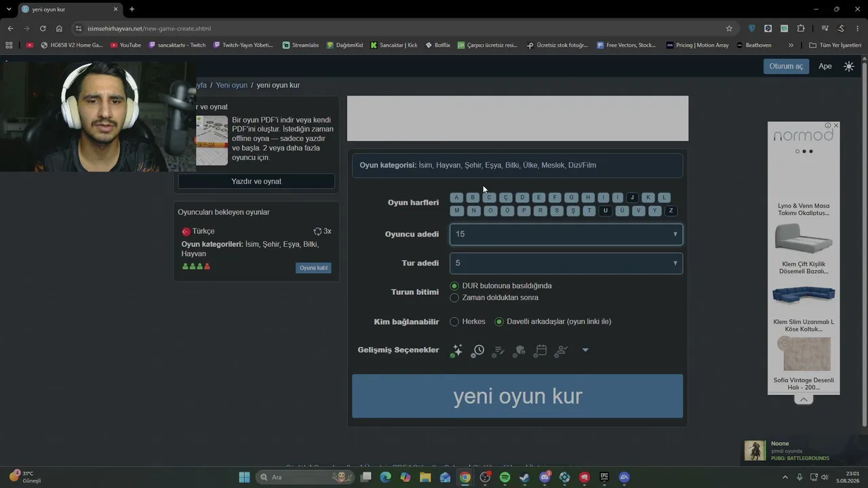Toggle letter Ş in game letters

(573, 211)
